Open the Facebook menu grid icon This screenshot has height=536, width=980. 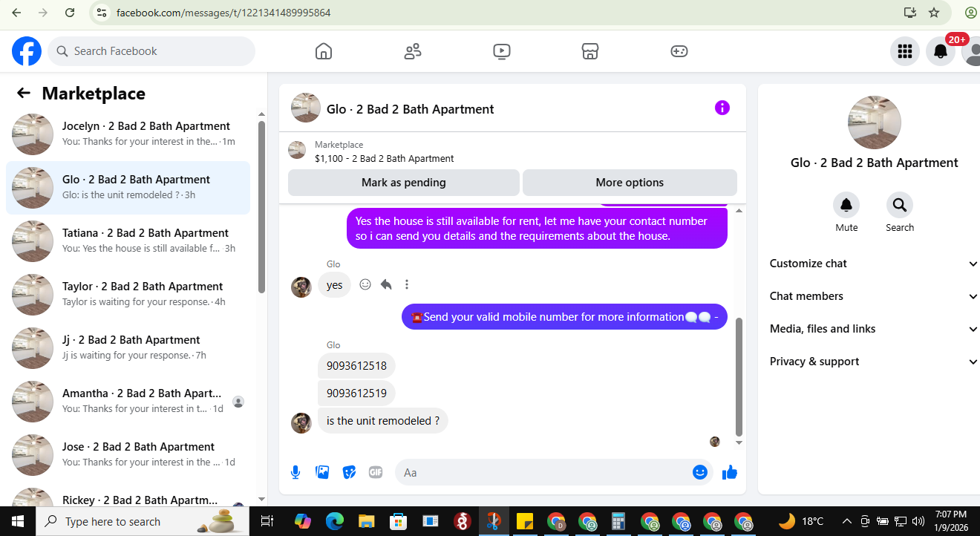(x=904, y=51)
